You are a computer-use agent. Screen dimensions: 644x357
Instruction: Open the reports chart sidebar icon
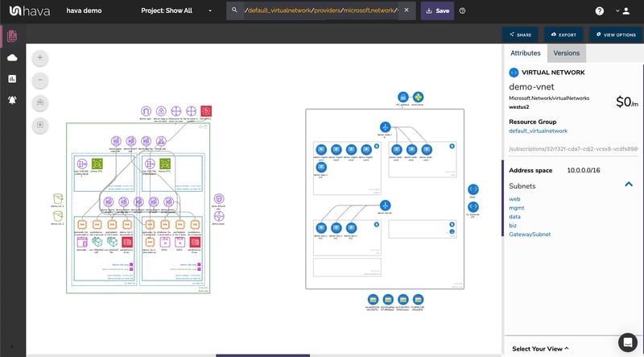pyautogui.click(x=12, y=79)
